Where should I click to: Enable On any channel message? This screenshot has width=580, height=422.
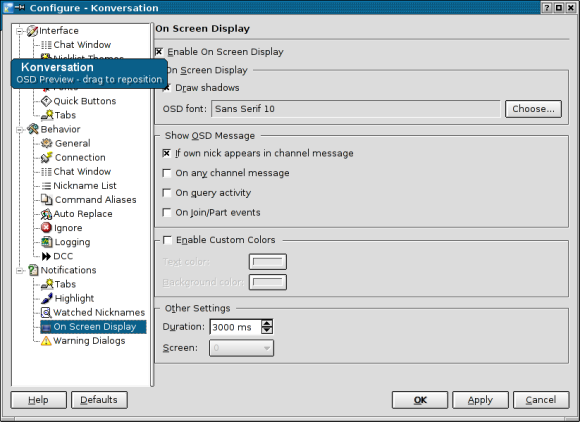point(167,173)
